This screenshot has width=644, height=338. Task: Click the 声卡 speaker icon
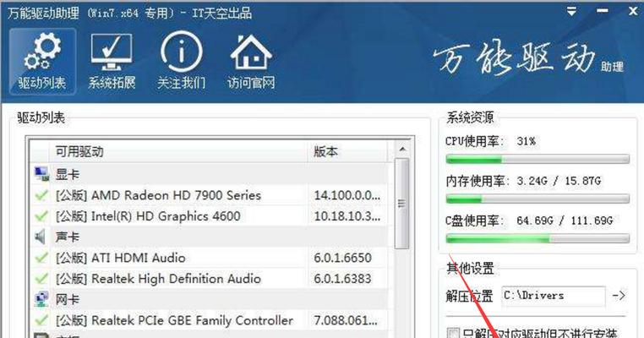41,237
